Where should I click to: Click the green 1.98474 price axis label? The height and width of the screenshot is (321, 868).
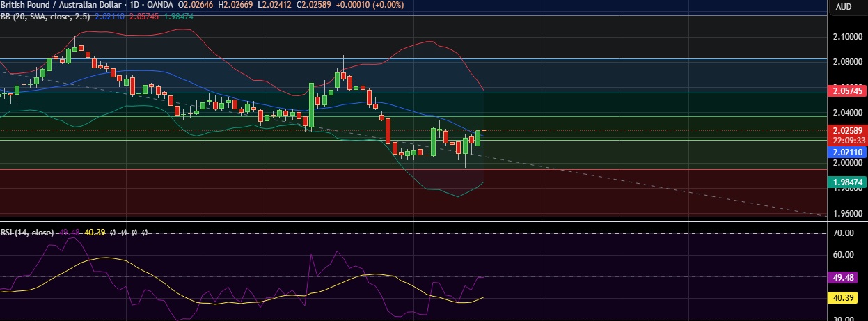(x=846, y=182)
